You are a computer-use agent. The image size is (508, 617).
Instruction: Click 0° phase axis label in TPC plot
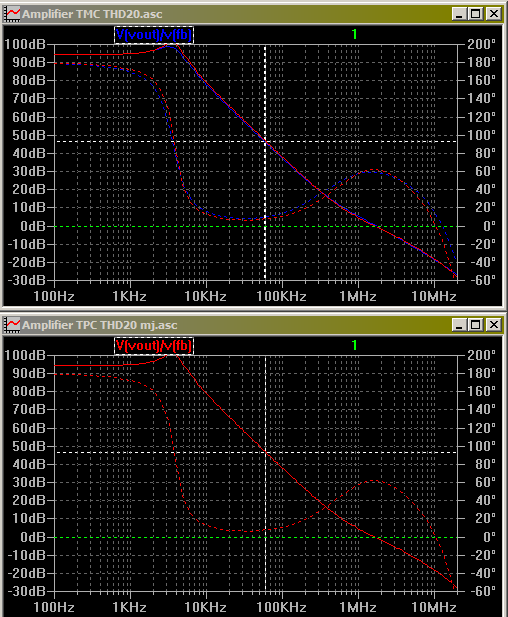click(x=489, y=537)
